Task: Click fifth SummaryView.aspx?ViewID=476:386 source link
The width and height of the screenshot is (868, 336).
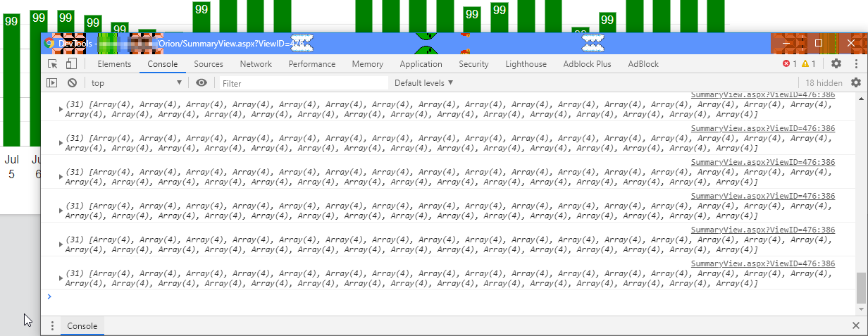Action: 763,230
